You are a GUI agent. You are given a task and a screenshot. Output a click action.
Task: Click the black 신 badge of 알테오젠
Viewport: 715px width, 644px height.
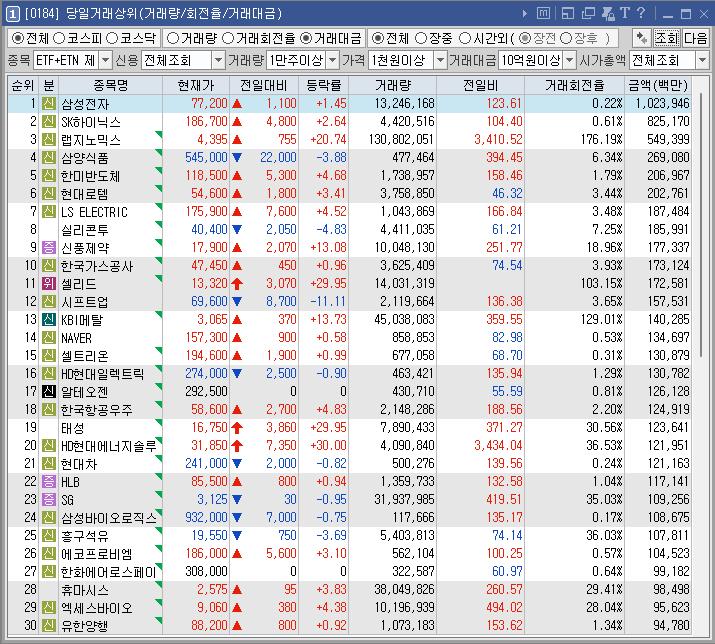[49, 392]
